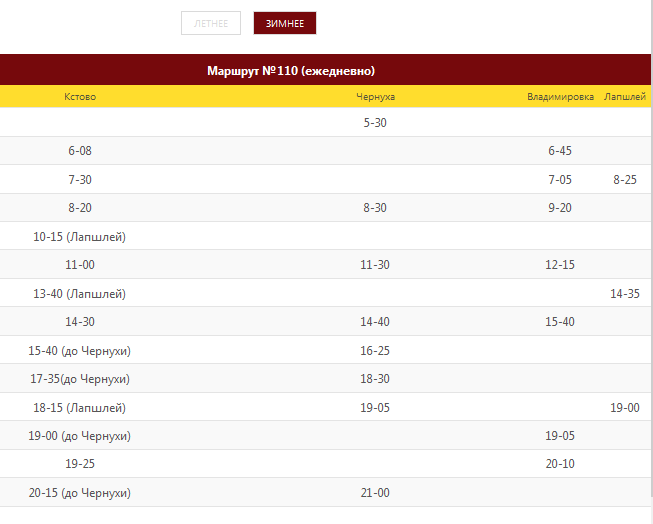Select the 7-05 Владимировка time

(560, 180)
